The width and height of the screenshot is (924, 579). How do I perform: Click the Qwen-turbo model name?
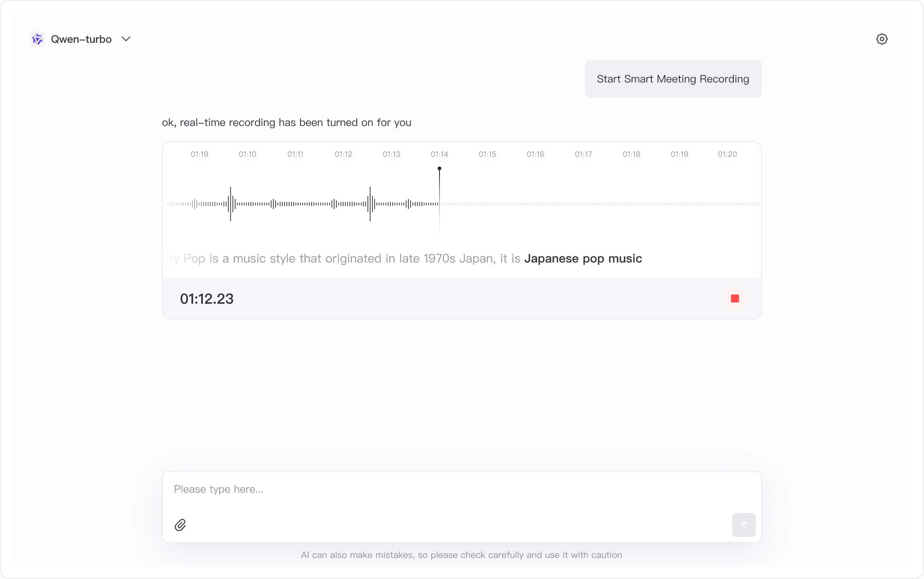tap(81, 39)
